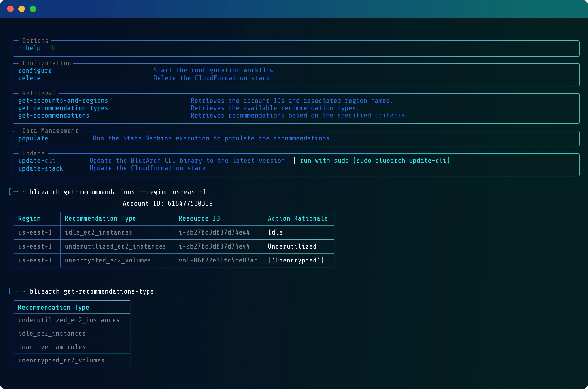
Task: Select the configure command entry
Action: 35,71
